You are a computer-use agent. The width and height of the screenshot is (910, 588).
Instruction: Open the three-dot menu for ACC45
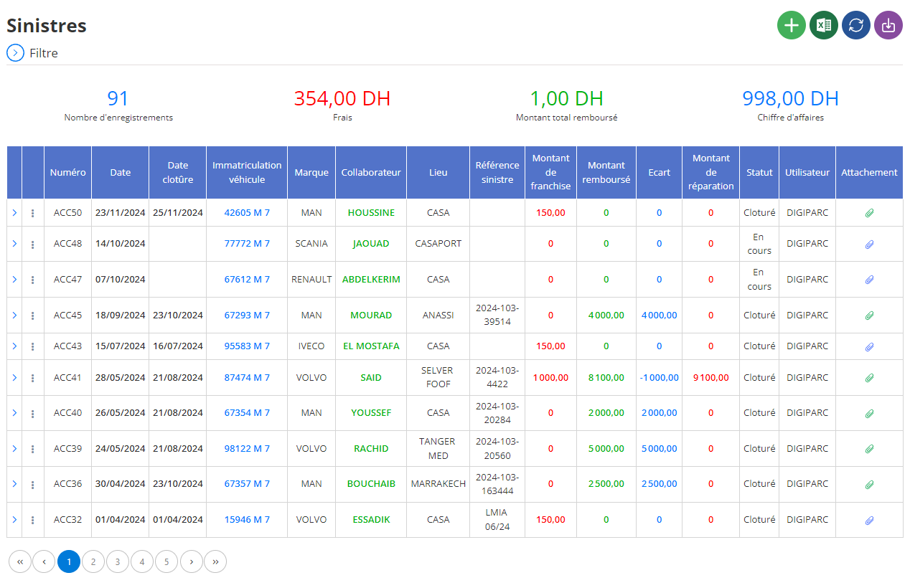[33, 316]
